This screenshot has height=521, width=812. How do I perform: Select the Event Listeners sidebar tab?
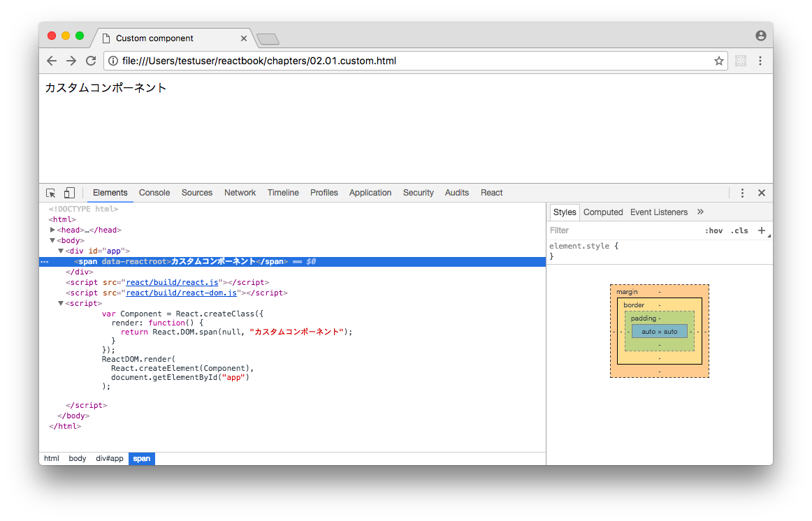click(659, 212)
